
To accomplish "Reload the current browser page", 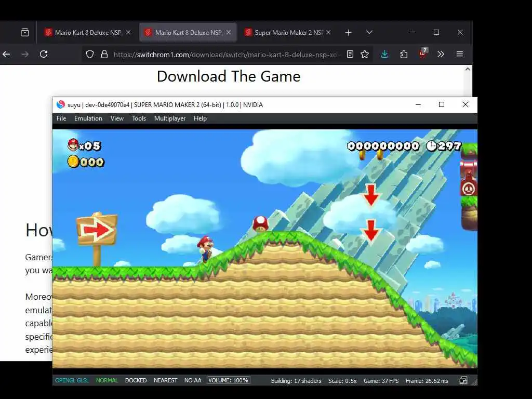I will tap(44, 54).
